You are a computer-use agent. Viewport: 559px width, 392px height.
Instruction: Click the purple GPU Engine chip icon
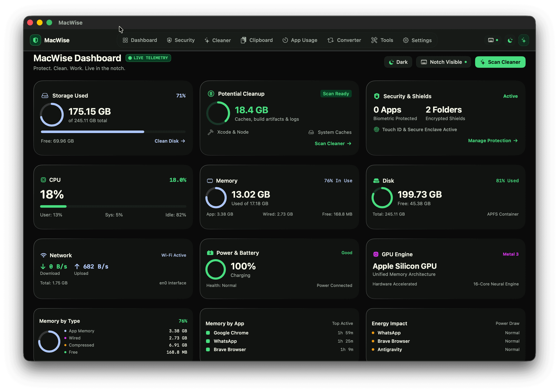(376, 254)
